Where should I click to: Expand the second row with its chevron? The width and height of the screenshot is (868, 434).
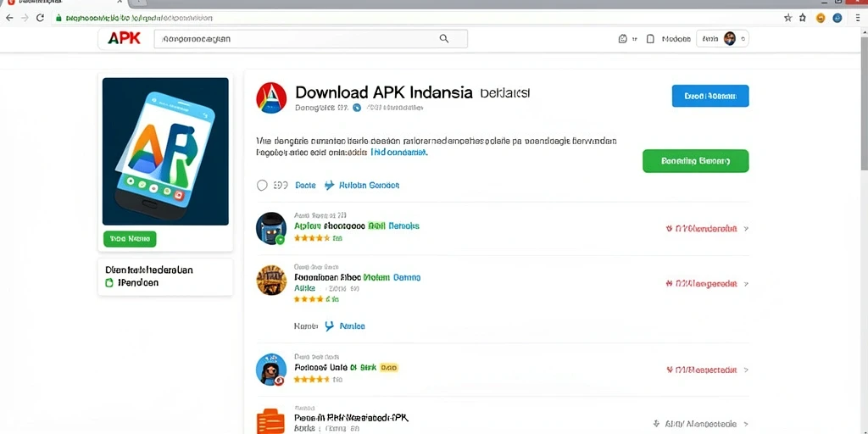coord(746,283)
